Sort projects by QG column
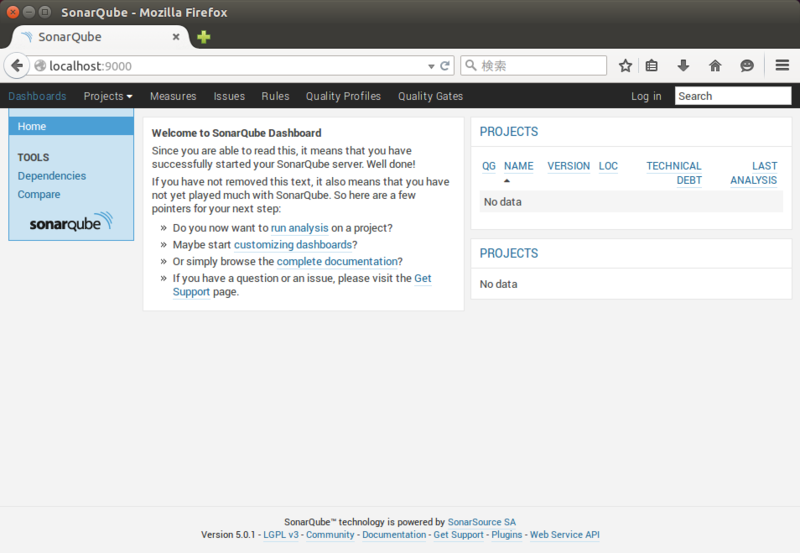 (489, 166)
